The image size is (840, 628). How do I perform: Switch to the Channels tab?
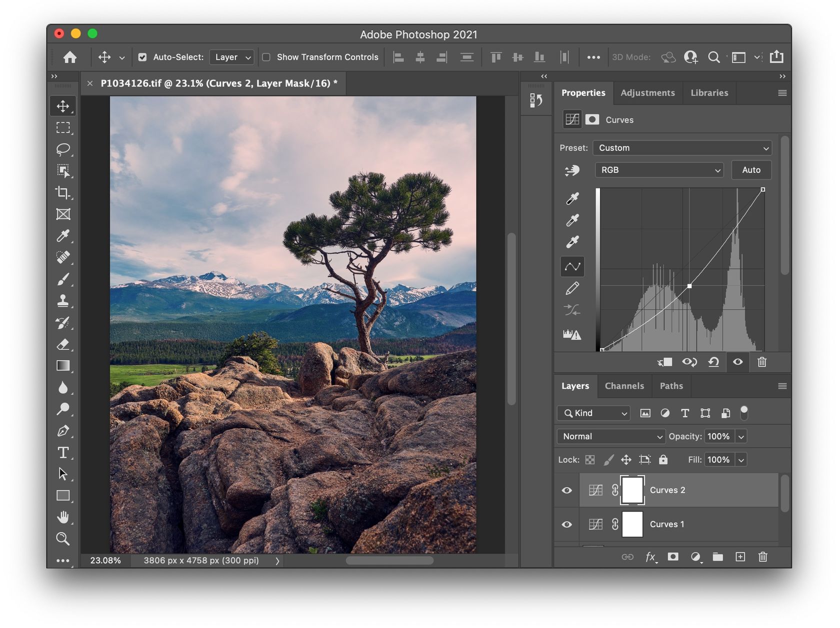coord(624,386)
